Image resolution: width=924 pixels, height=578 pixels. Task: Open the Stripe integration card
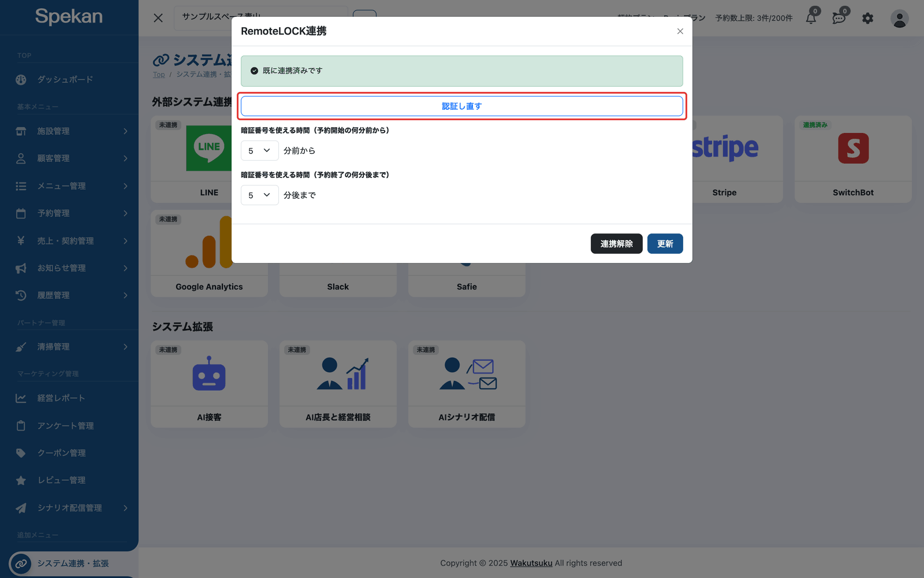coord(737,160)
